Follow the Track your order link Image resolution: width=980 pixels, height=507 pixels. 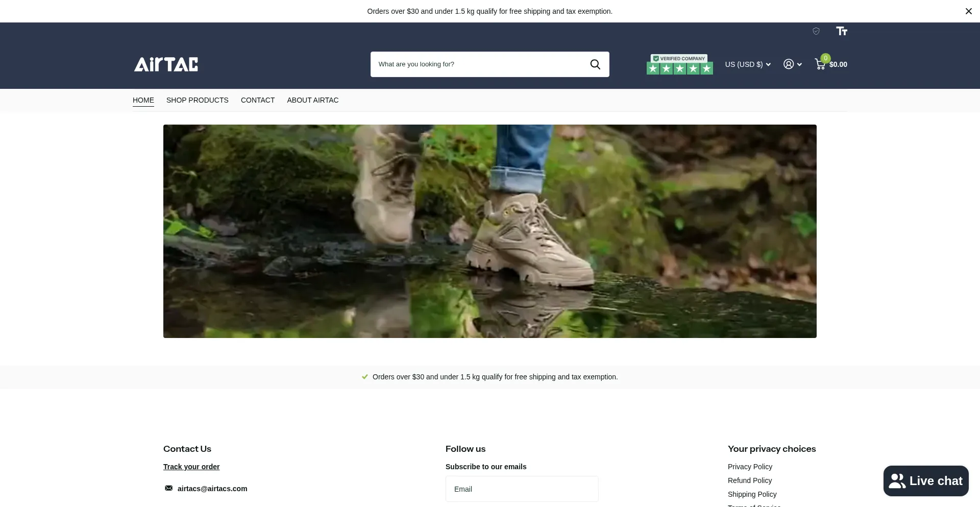[x=191, y=467]
